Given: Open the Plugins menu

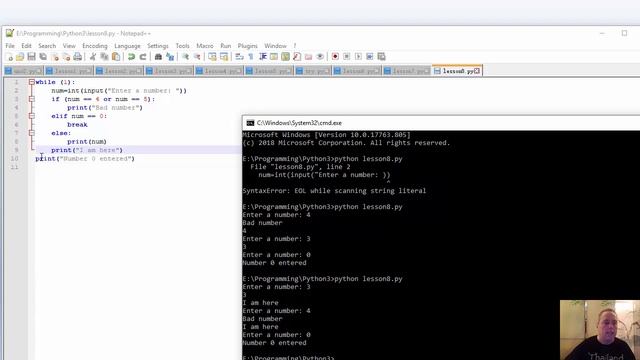Looking at the screenshot, I should pyautogui.click(x=247, y=46).
